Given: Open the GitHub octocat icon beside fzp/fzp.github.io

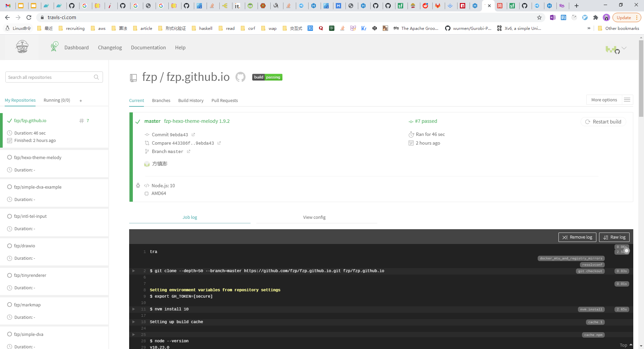Looking at the screenshot, I should (240, 77).
